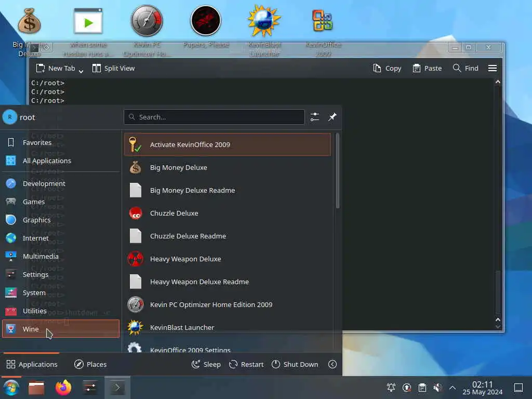The image size is (532, 399).
Task: Select Wine category
Action: pyautogui.click(x=61, y=329)
